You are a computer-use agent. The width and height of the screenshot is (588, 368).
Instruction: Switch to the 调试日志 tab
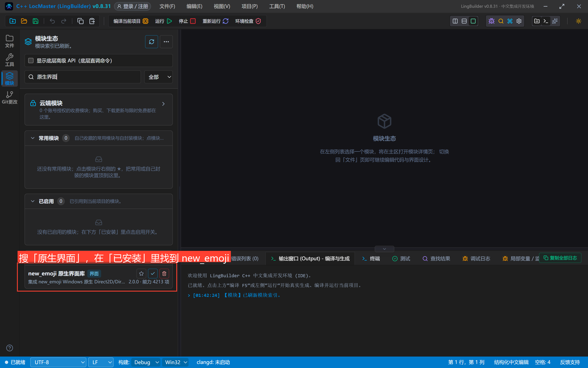pyautogui.click(x=476, y=258)
